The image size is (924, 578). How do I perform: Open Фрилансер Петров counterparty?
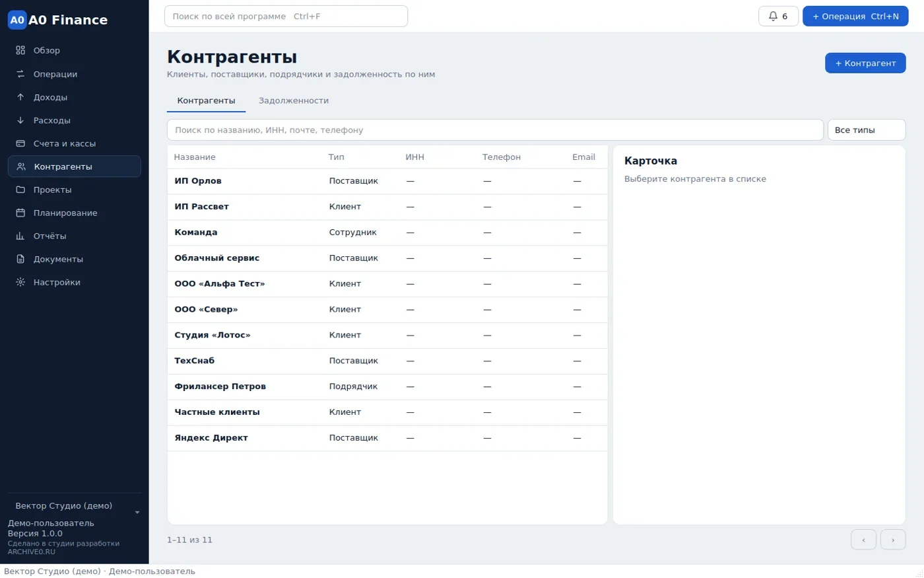click(387, 387)
